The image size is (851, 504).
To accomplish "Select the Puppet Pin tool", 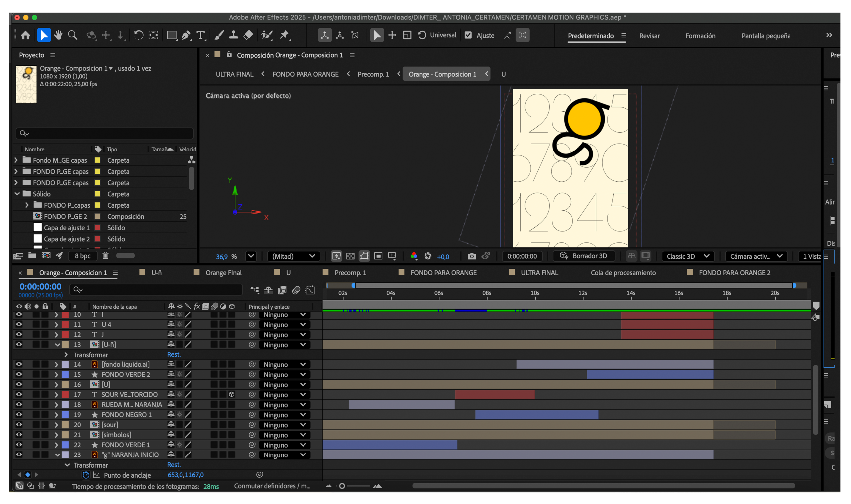I will pyautogui.click(x=285, y=35).
